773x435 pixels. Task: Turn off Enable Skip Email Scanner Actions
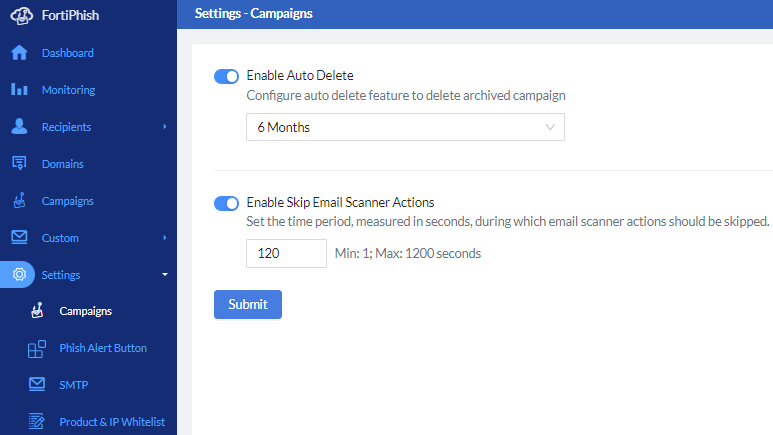click(x=226, y=203)
